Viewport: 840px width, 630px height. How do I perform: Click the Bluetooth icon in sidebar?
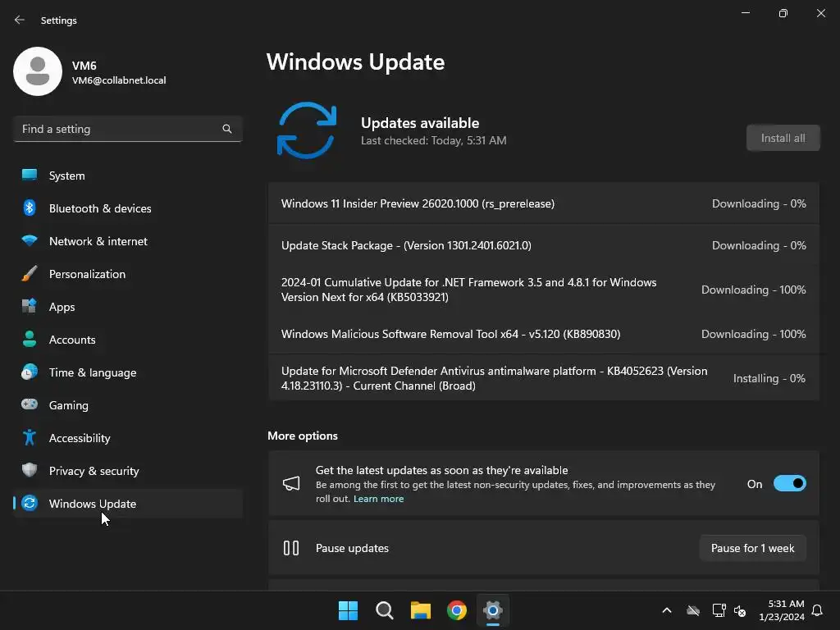[30, 208]
